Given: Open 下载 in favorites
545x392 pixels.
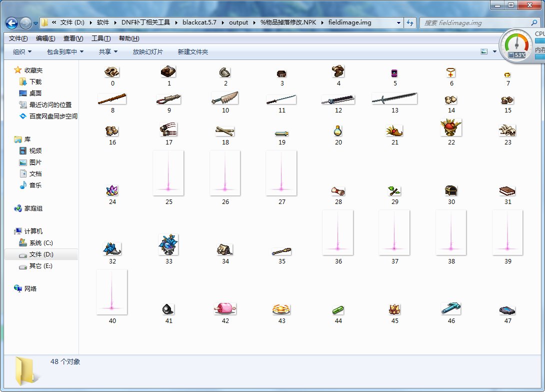Looking at the screenshot, I should point(30,81).
